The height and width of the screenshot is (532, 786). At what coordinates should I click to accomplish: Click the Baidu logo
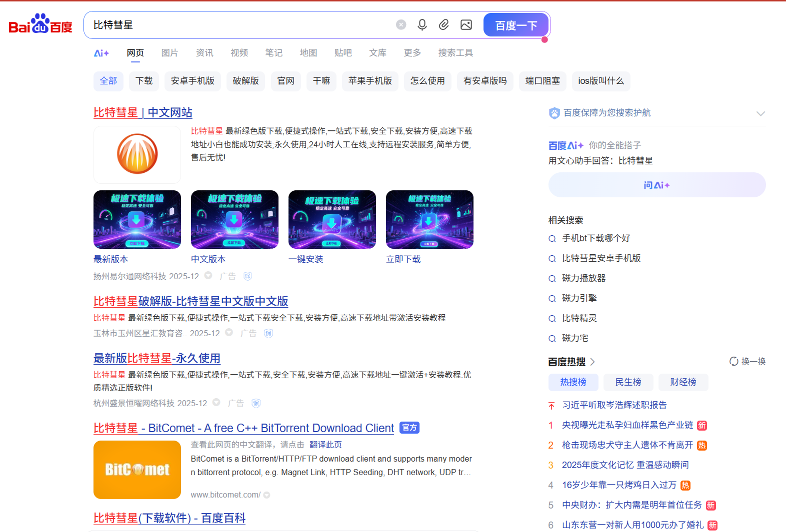[x=40, y=24]
